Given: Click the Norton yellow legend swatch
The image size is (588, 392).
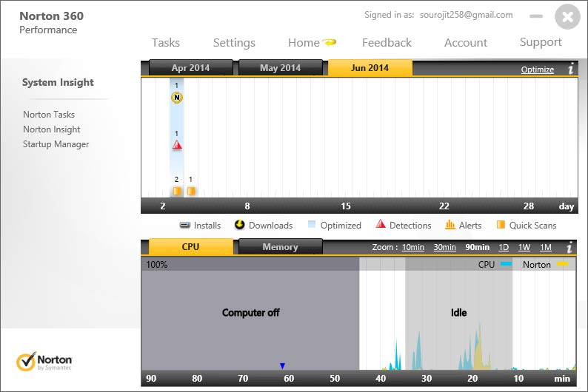Looking at the screenshot, I should (563, 264).
